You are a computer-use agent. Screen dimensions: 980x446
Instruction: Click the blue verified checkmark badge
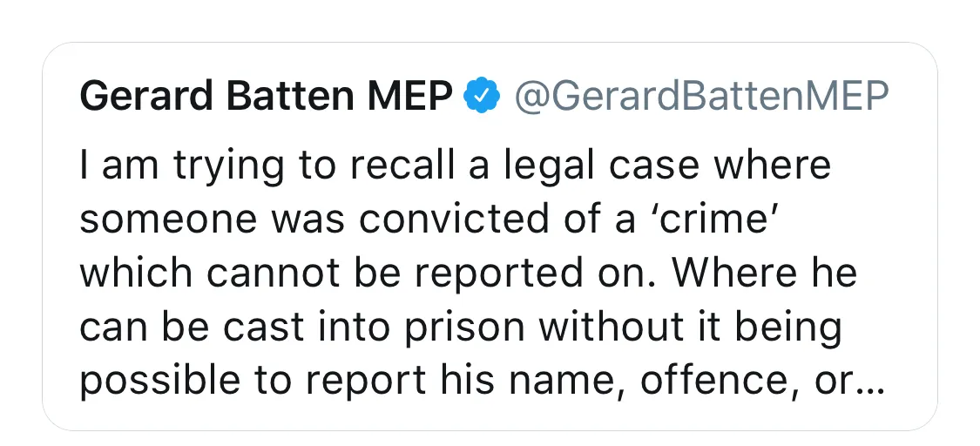point(482,96)
